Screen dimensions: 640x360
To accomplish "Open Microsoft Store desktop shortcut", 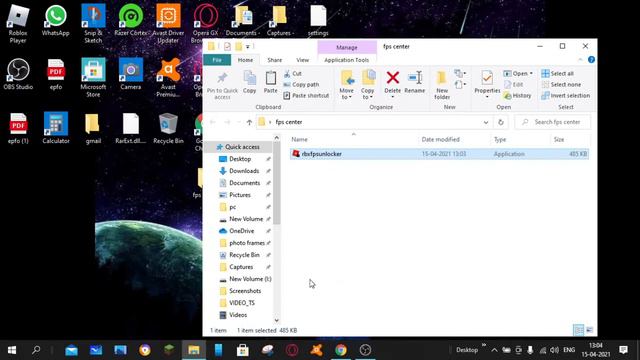I will (93, 78).
